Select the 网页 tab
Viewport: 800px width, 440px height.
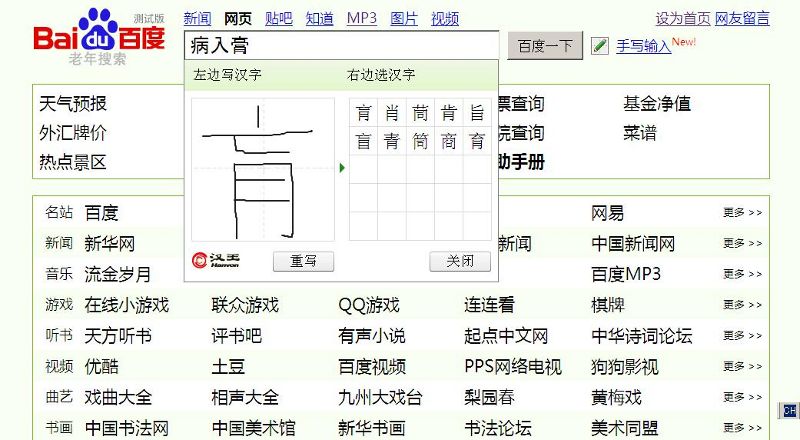[238, 19]
